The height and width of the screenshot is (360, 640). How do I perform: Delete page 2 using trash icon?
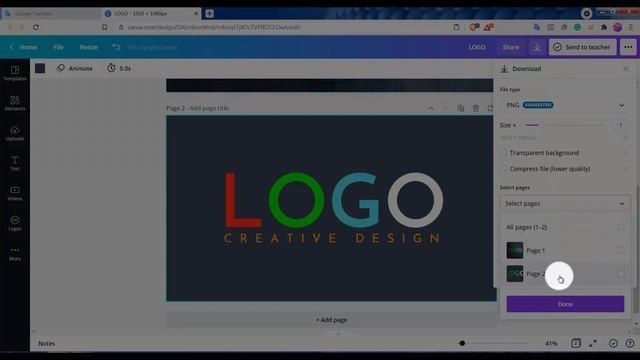pyautogui.click(x=476, y=108)
